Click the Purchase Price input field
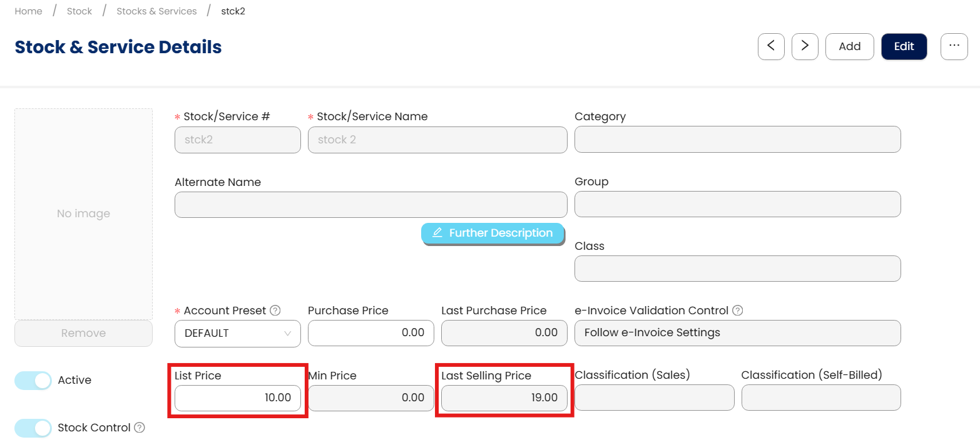Viewport: 980px width, 442px height. (370, 333)
